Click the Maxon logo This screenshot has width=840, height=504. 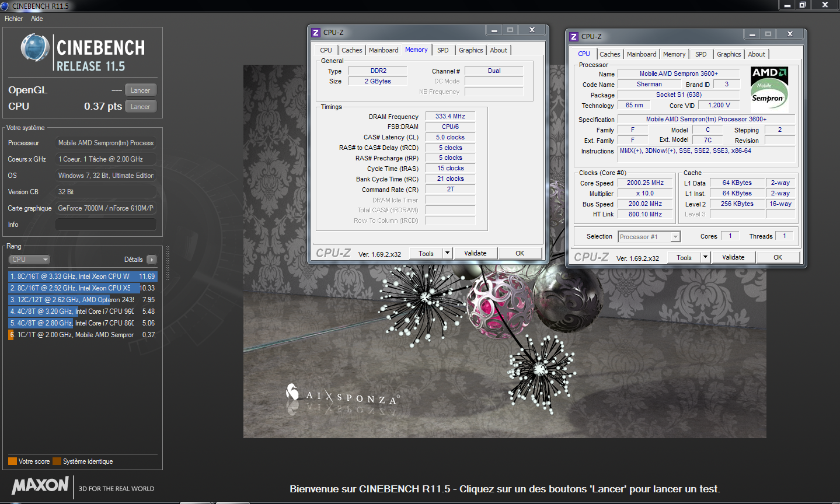[x=40, y=485]
